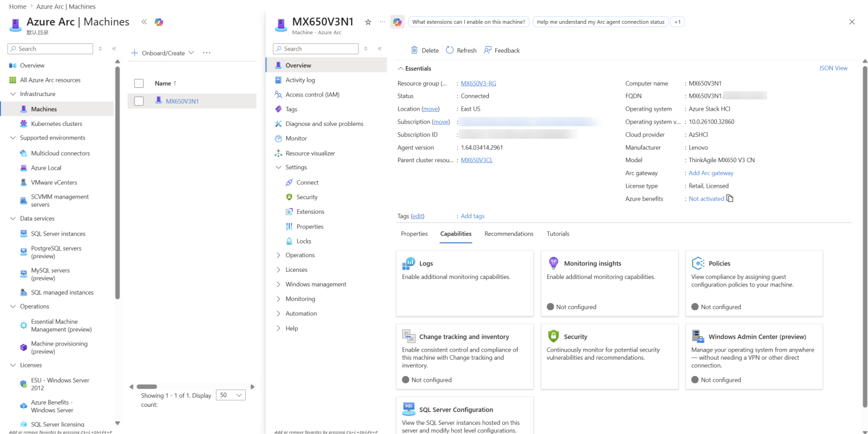Expand the Automation section

click(278, 314)
